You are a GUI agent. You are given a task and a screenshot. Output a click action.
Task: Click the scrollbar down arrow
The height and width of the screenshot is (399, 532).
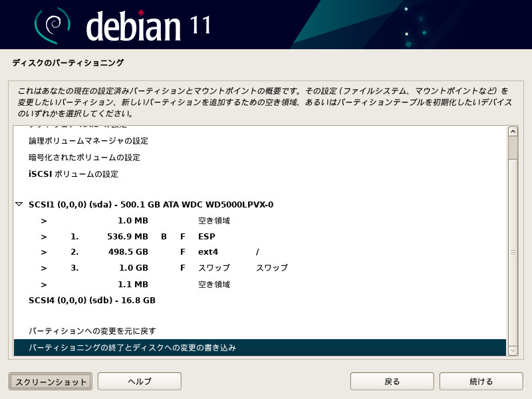pyautogui.click(x=513, y=350)
